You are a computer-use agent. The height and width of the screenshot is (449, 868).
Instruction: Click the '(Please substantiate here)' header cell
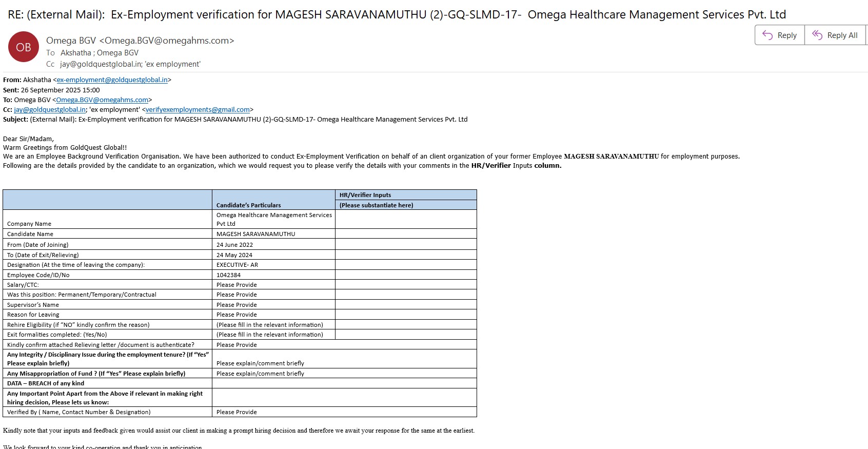coord(377,205)
